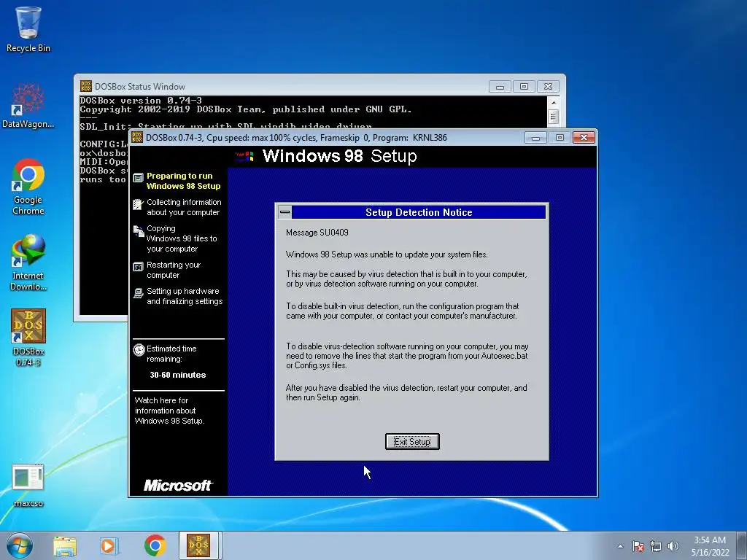This screenshot has width=747, height=560.
Task: Click 'DOSBox version 0.74-3' in the Status Window
Action: [x=141, y=101]
